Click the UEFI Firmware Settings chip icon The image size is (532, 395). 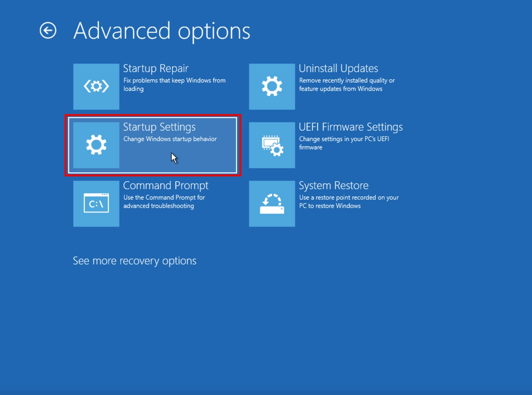click(272, 145)
